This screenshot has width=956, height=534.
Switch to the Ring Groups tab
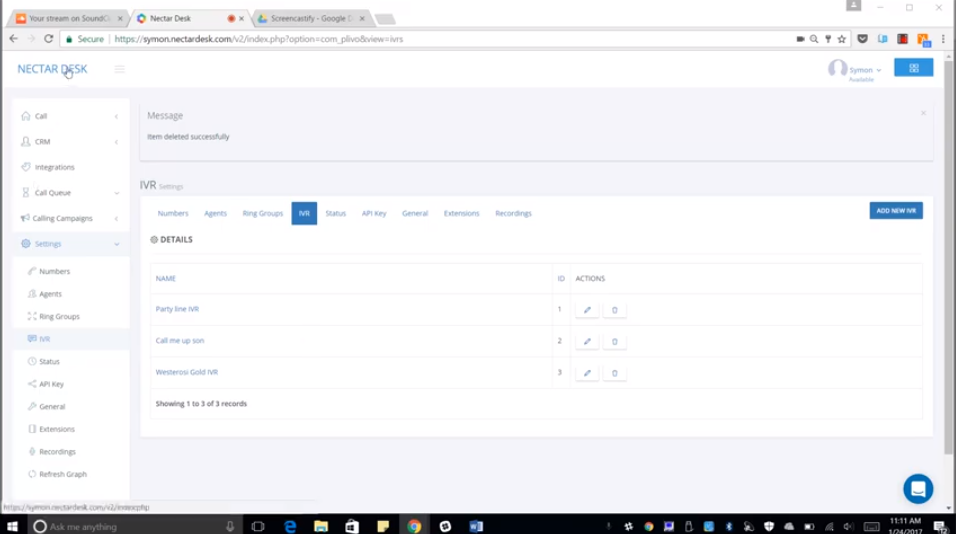coord(263,213)
